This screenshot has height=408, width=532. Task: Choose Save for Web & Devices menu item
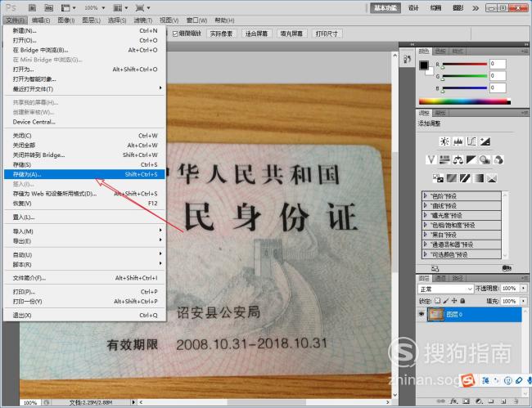(x=84, y=194)
